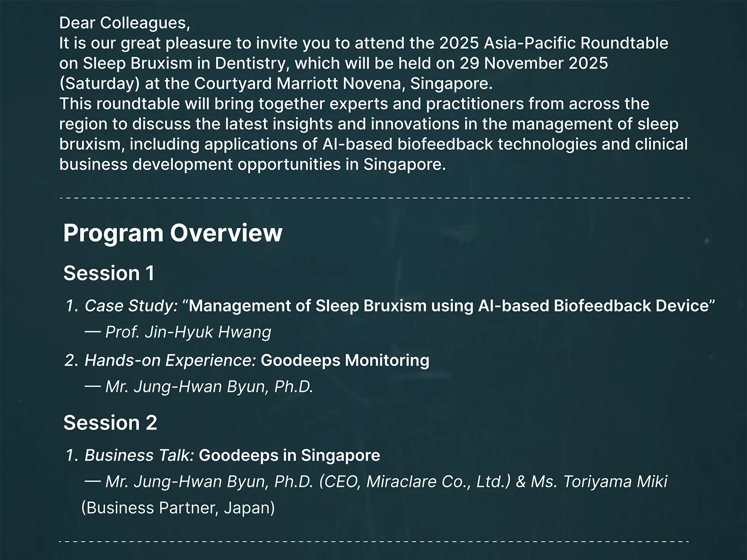Click Mr. Jung-Hwan Byun under Goodeeps Monitoring
747x560 pixels.
(209, 386)
